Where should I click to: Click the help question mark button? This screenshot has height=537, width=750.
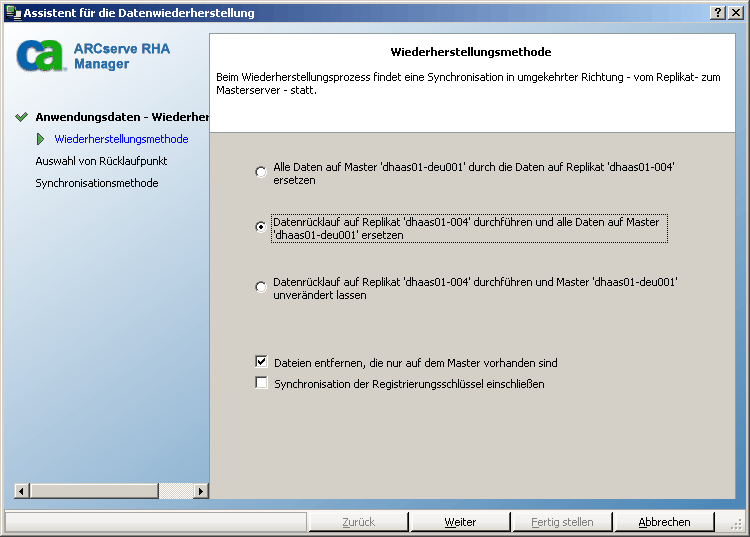pos(718,12)
